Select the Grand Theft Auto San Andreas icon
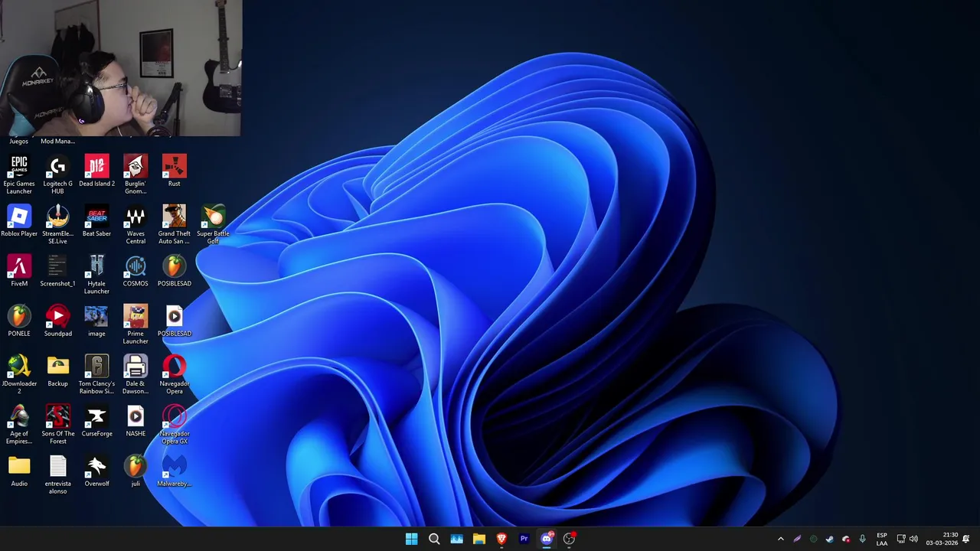This screenshot has height=551, width=980. [x=175, y=224]
